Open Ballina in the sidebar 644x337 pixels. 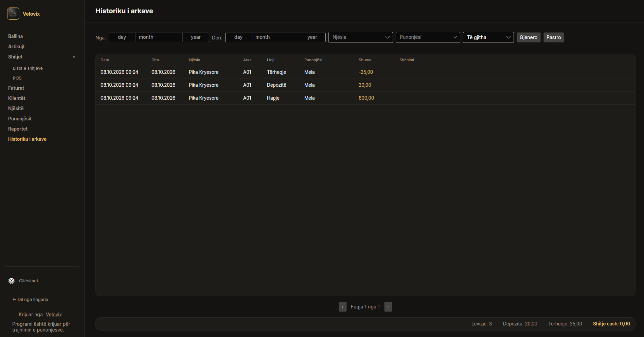pos(16,36)
